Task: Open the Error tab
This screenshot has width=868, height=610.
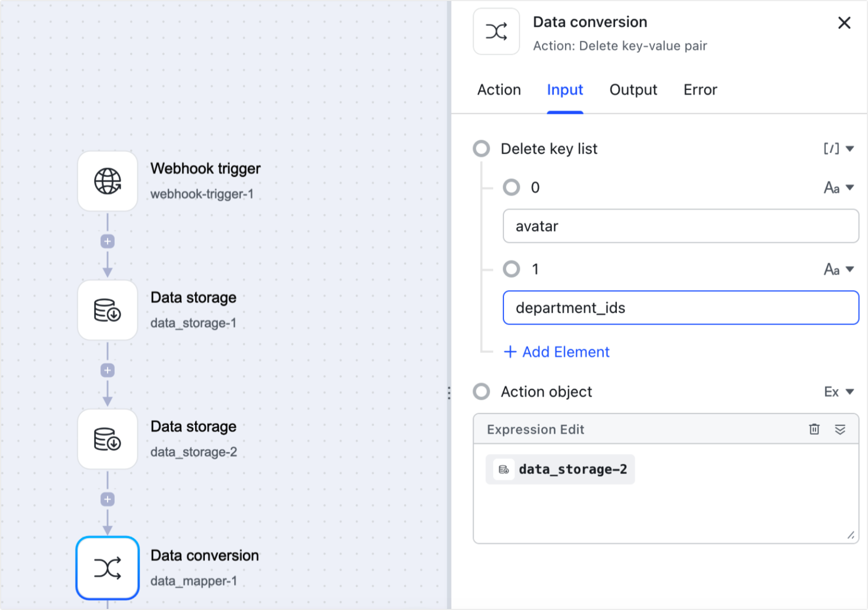Action: coord(700,90)
